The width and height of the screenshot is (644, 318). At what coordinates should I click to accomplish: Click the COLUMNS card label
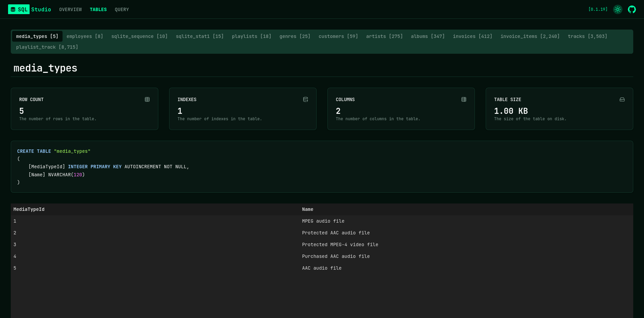tap(345, 99)
